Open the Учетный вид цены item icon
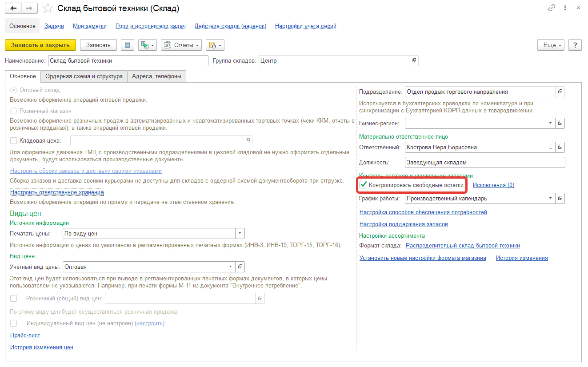This screenshot has width=588, height=367. pos(240,267)
